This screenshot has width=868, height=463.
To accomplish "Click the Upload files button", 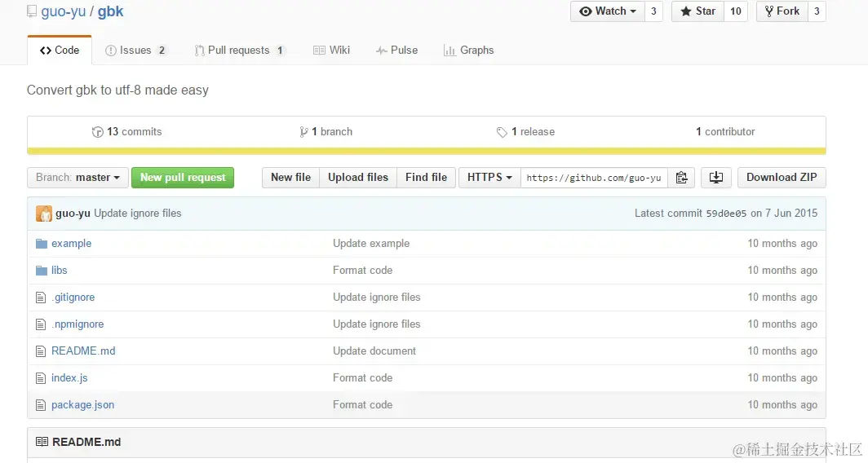I will [x=358, y=178].
